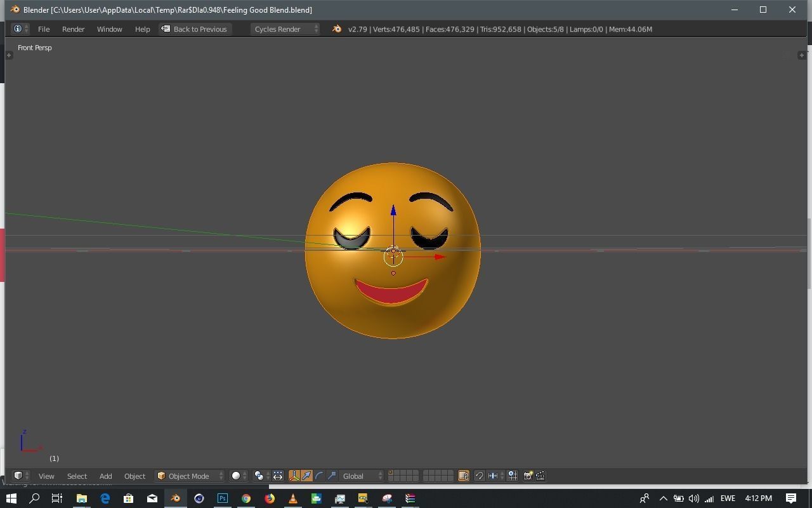This screenshot has height=508, width=812.
Task: Click the blue Z axis arrow of manipulator
Action: pos(393,210)
